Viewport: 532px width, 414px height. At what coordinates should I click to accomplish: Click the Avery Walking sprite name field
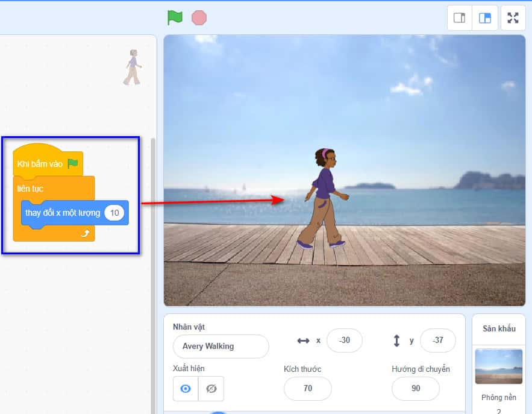point(221,347)
